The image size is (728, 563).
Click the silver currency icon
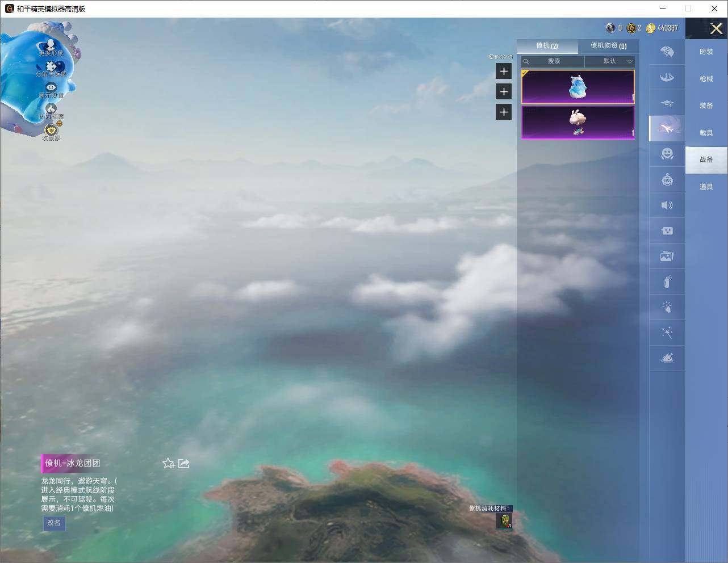tap(610, 28)
